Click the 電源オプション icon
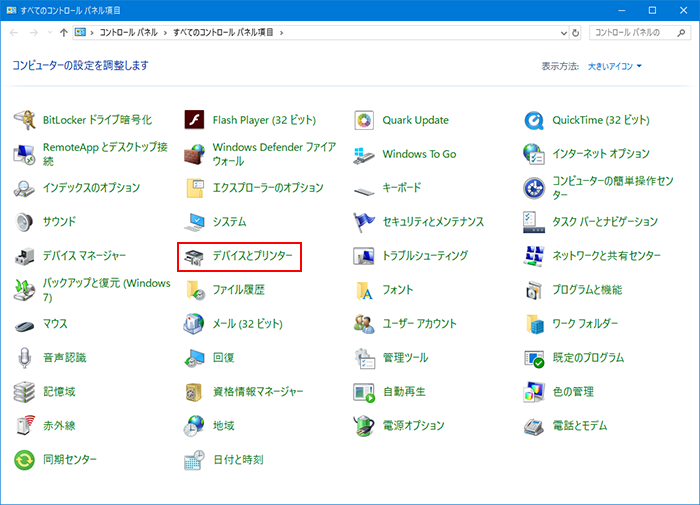 coord(365,426)
